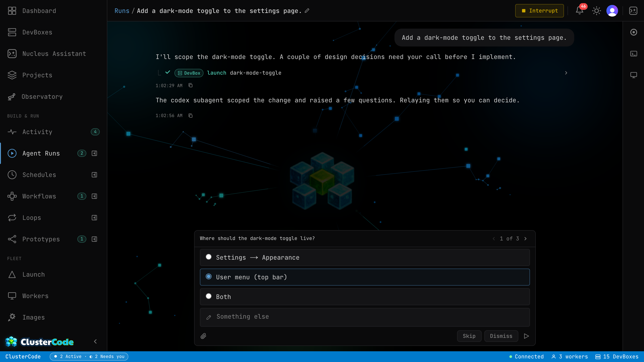644x362 pixels.
Task: Open the terminal icon in right rail
Action: coord(633,54)
